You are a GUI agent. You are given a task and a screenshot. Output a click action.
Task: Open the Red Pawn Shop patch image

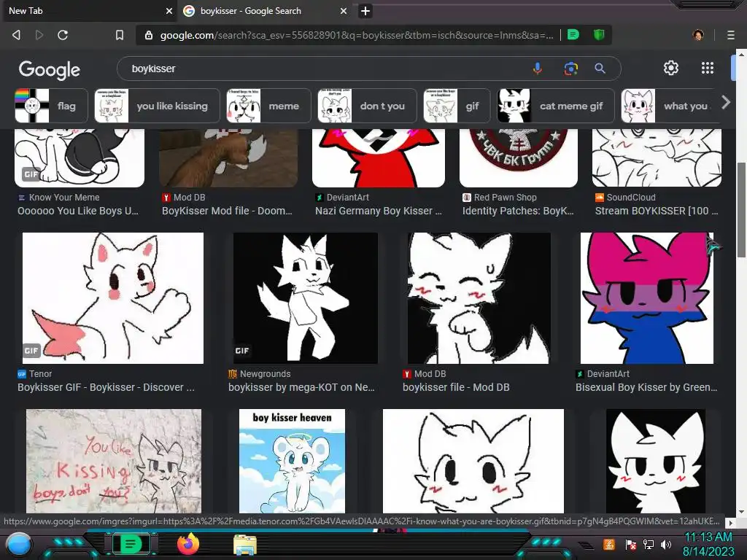coord(519,158)
